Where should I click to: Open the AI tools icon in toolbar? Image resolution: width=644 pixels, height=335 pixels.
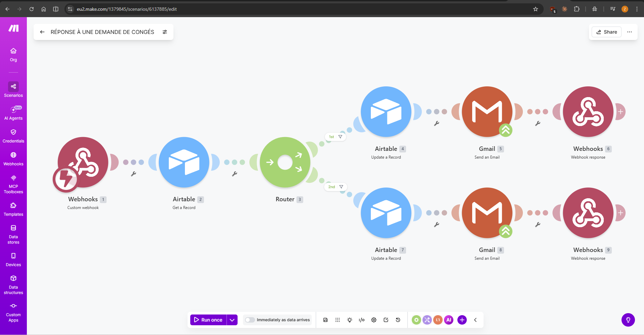click(449, 320)
